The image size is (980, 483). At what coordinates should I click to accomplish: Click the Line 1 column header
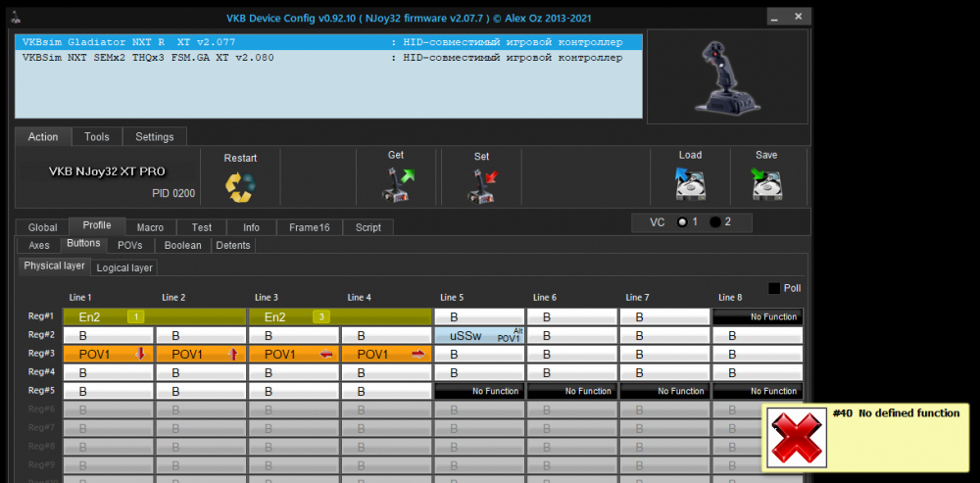(x=80, y=297)
